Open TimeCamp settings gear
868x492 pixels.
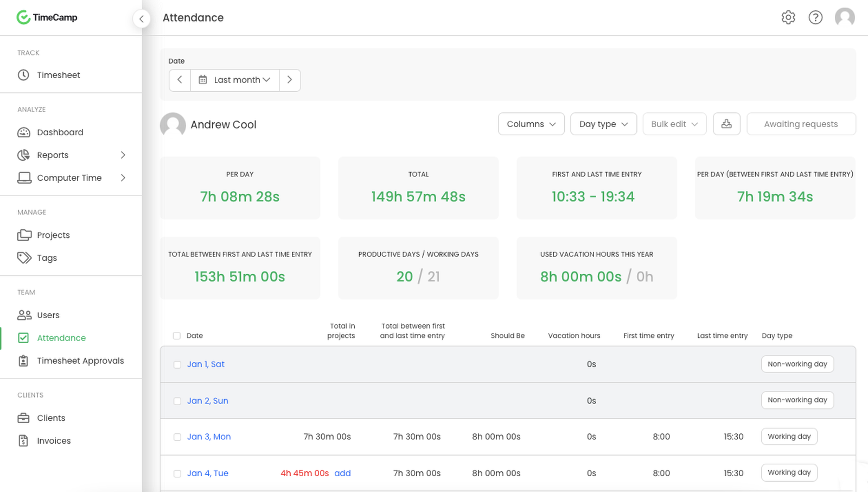click(788, 17)
